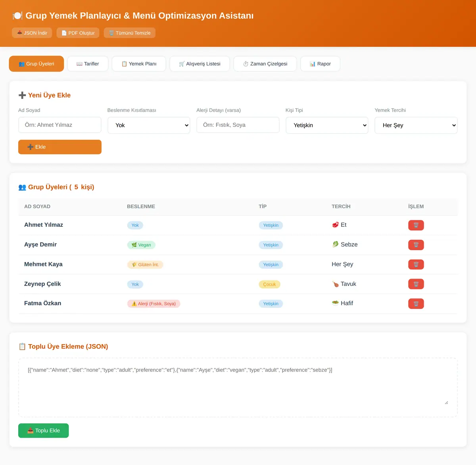Click PDF Oluştur button

click(78, 33)
